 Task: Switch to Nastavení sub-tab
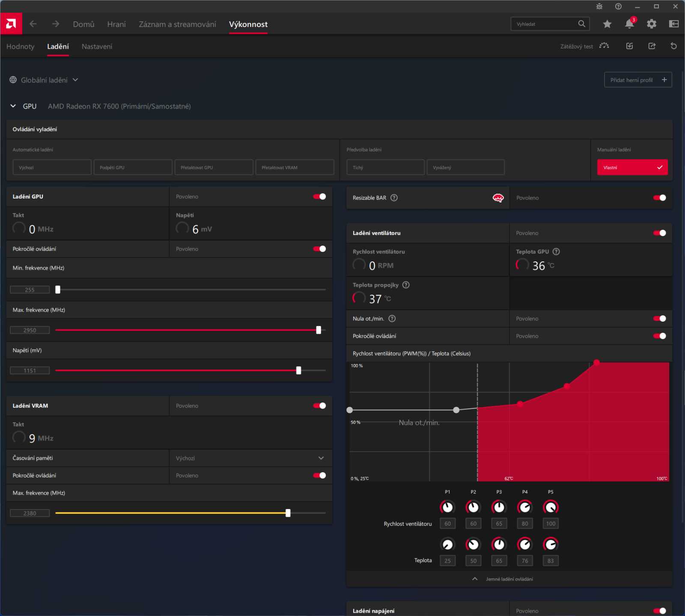[x=97, y=47]
